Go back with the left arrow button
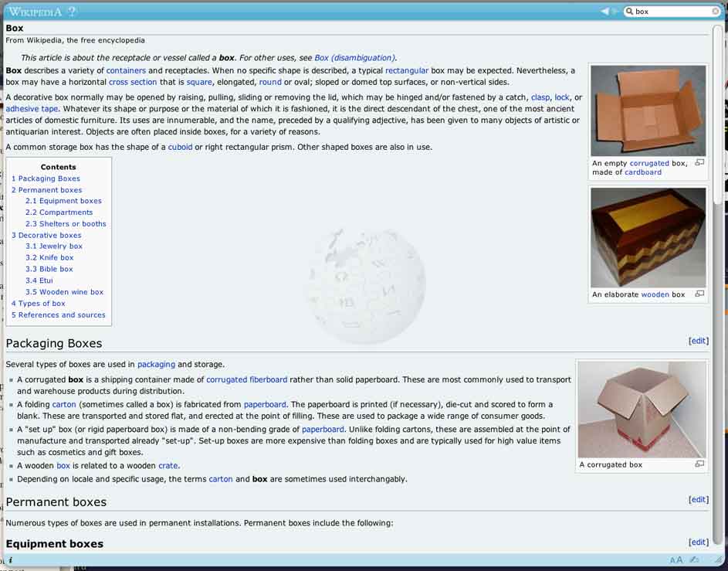This screenshot has width=728, height=571. coord(604,11)
